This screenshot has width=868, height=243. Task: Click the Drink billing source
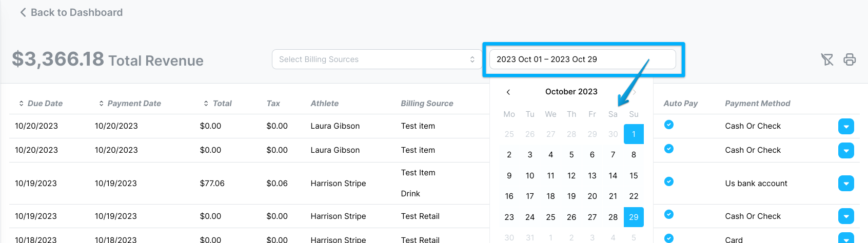click(x=410, y=194)
